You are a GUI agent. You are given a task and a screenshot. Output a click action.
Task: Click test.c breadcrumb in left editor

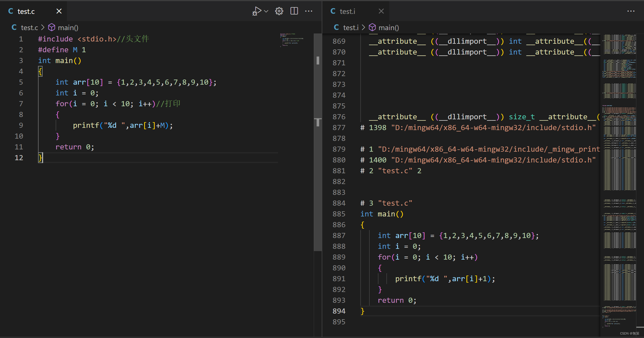coord(29,28)
